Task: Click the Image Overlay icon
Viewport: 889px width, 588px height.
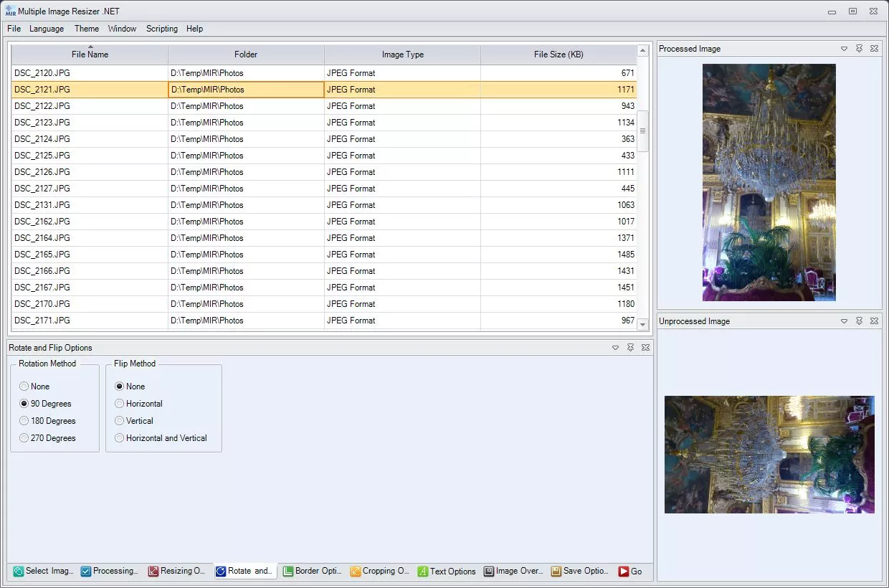Action: [x=489, y=572]
